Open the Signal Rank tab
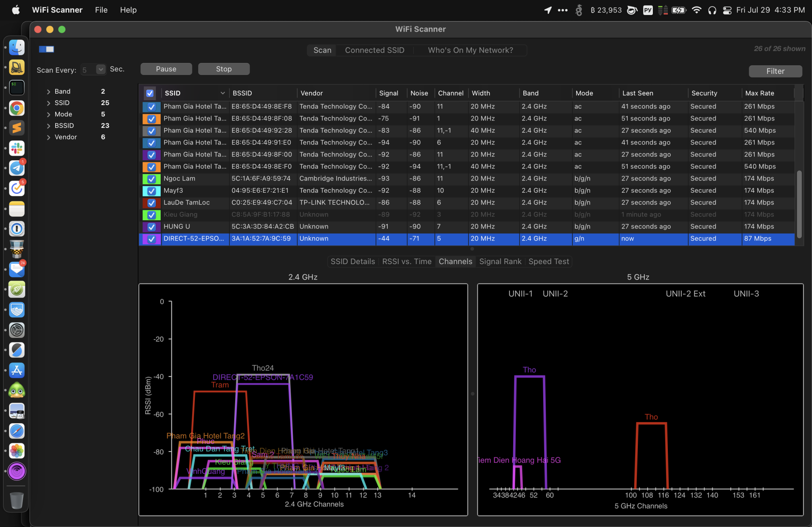Screen dimensions: 812x527 coord(500,262)
